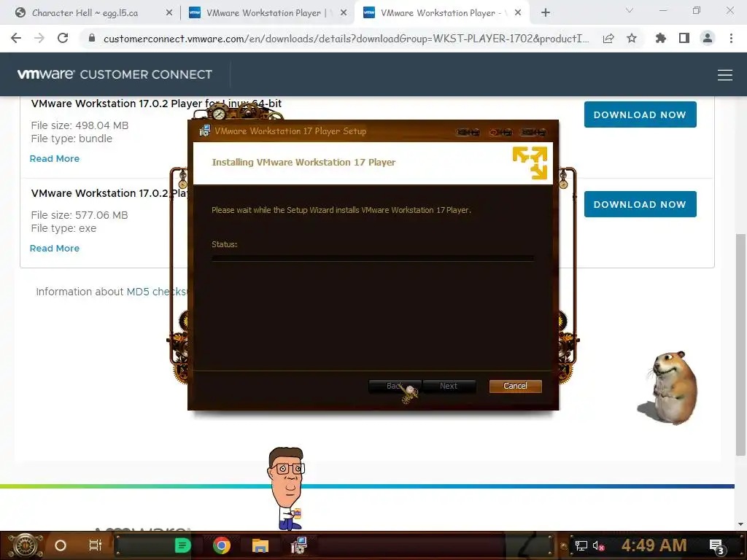Click the network status tray icon

(x=581, y=545)
